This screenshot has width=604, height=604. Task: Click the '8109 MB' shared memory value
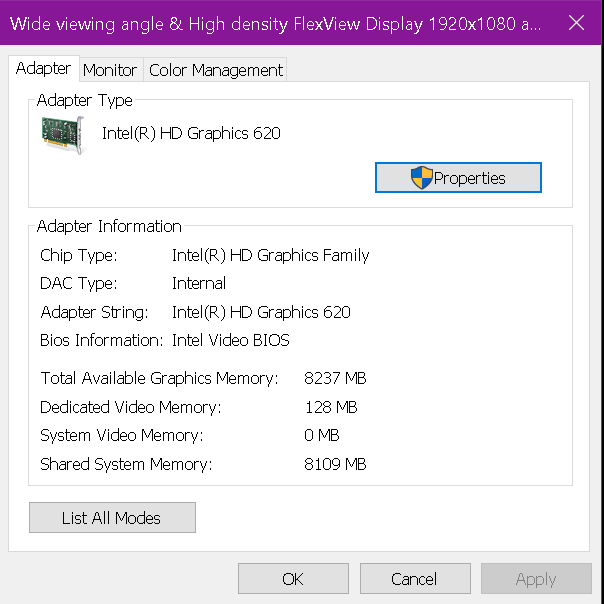(335, 464)
